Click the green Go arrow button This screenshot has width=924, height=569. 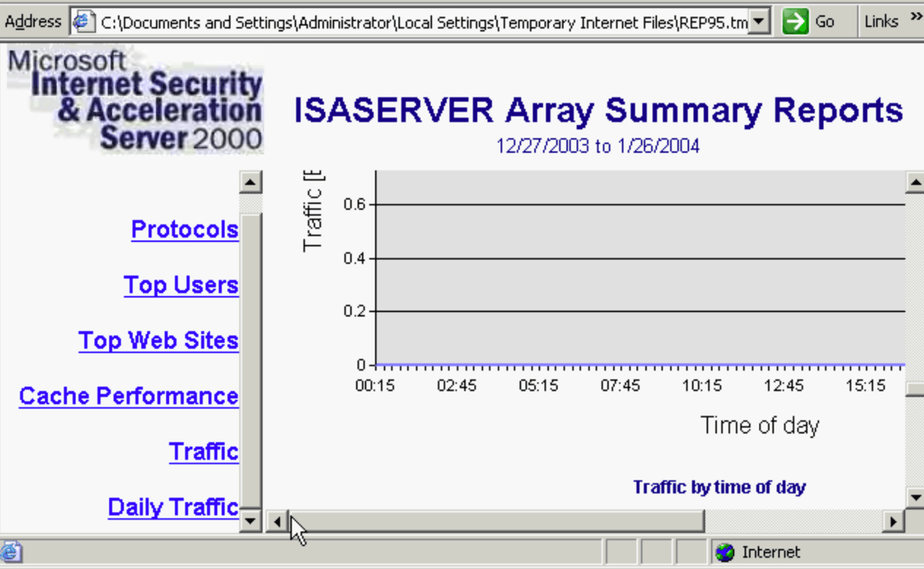[795, 21]
